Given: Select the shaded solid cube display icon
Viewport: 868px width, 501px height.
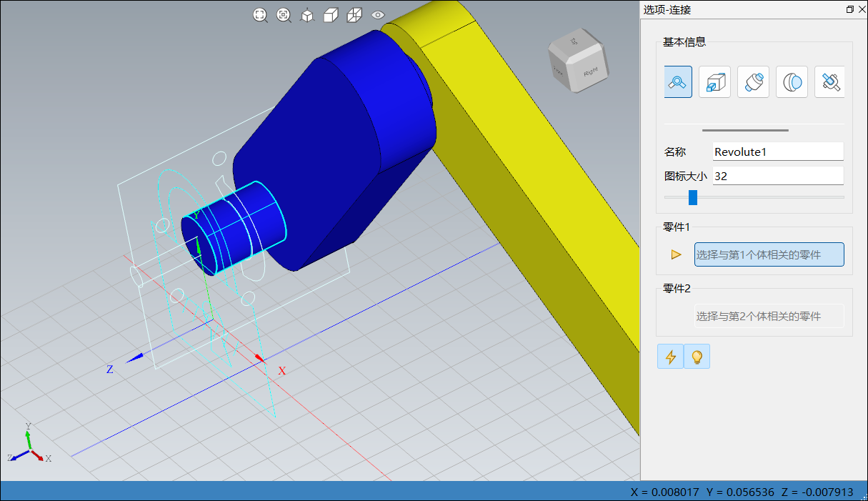Looking at the screenshot, I should [330, 15].
